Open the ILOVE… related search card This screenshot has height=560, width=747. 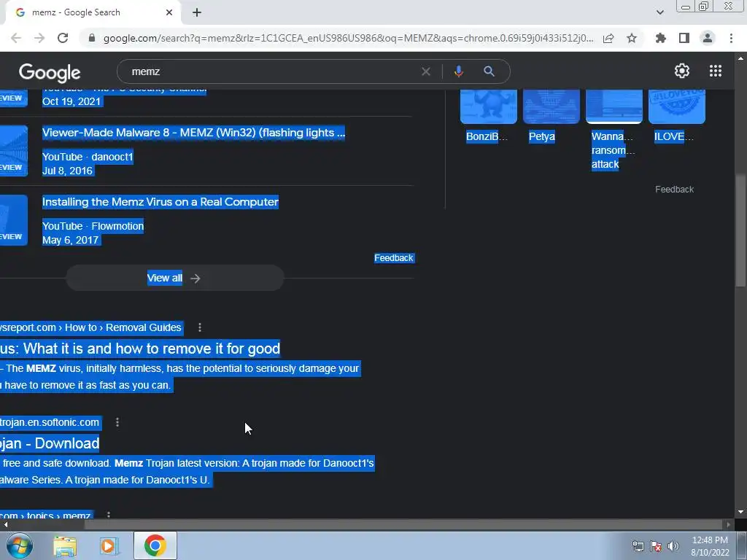tap(676, 116)
